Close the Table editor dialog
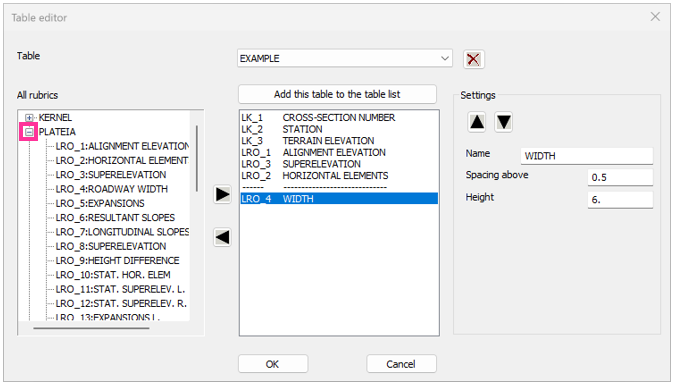Viewport: 675px width, 386px height. click(655, 17)
